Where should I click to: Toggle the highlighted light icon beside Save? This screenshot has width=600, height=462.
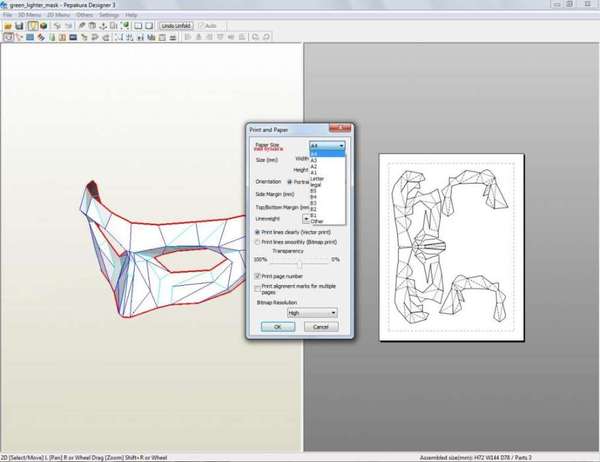coord(33,26)
